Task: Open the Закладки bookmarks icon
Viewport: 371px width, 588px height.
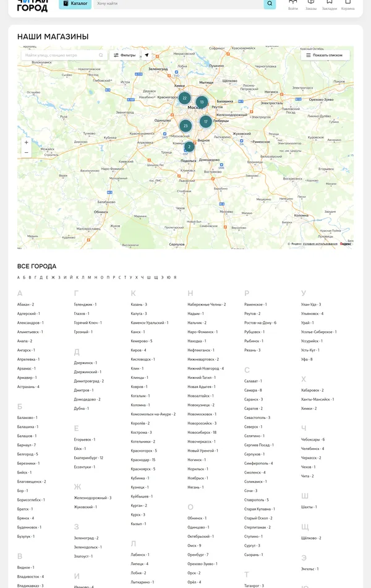Action: point(330,4)
